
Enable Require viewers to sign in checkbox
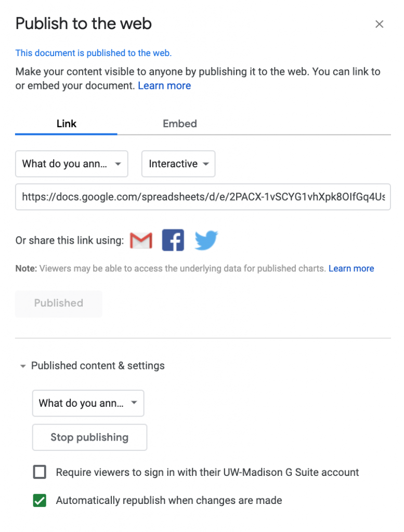click(x=40, y=472)
